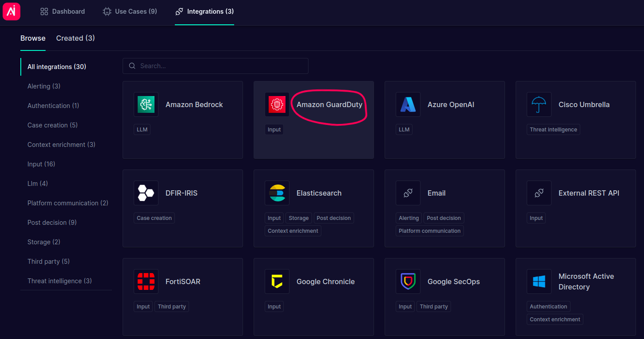Click the Integrations plug icon
644x339 pixels.
coord(179,12)
